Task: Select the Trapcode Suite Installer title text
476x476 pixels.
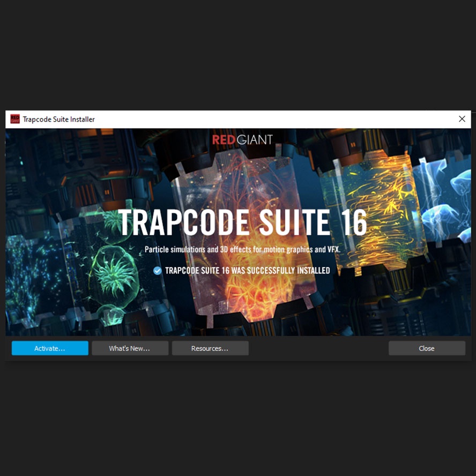Action: pyautogui.click(x=59, y=120)
